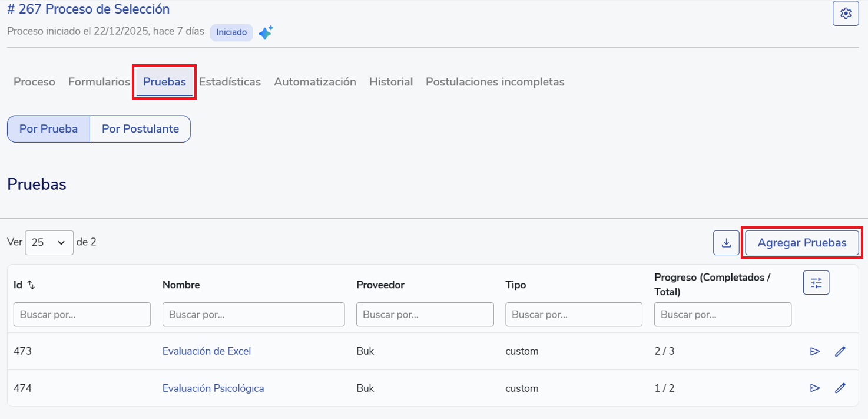This screenshot has height=419, width=868.
Task: Open the Automatización tab
Action: pos(314,82)
